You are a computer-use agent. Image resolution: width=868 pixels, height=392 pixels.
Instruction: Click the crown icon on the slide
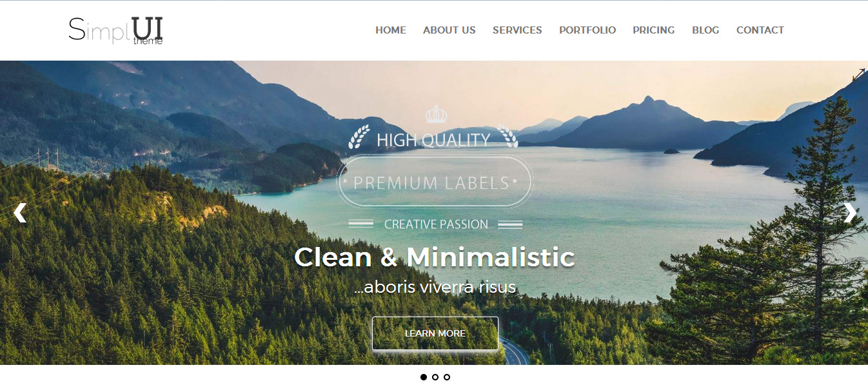(437, 115)
